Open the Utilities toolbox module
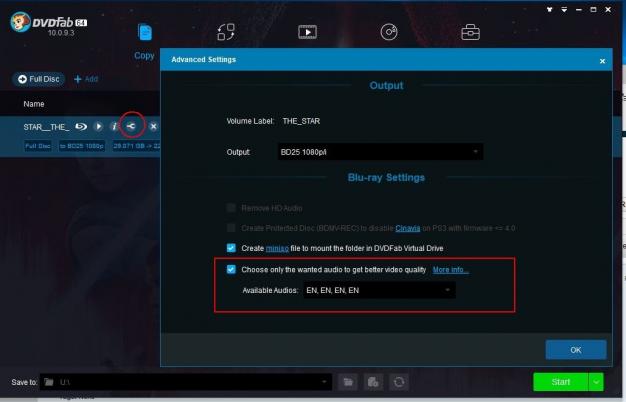The height and width of the screenshot is (402, 626). point(470,32)
